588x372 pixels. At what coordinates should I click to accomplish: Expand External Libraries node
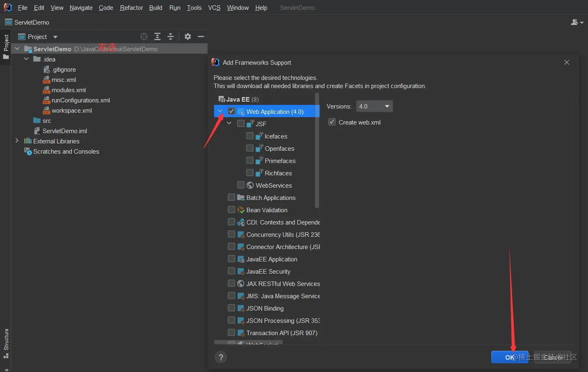click(x=17, y=141)
